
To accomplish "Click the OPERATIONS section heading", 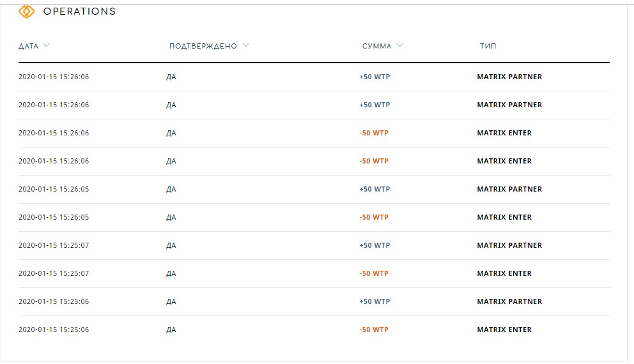I will point(80,11).
